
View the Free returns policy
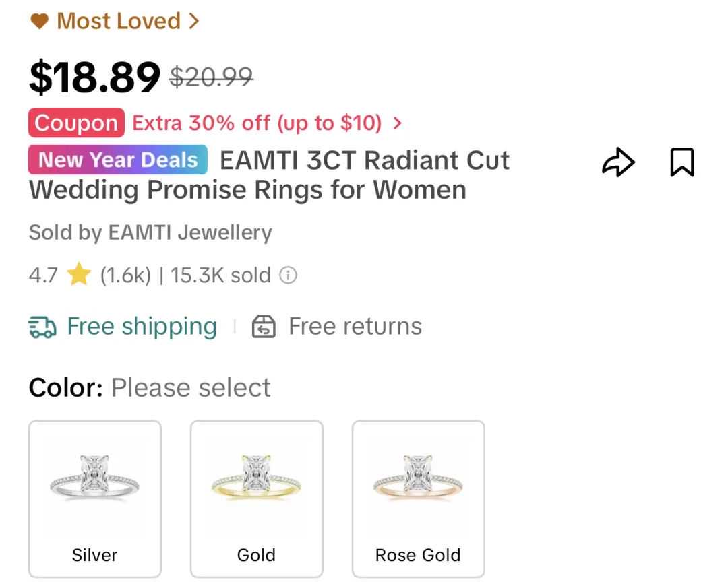click(355, 326)
